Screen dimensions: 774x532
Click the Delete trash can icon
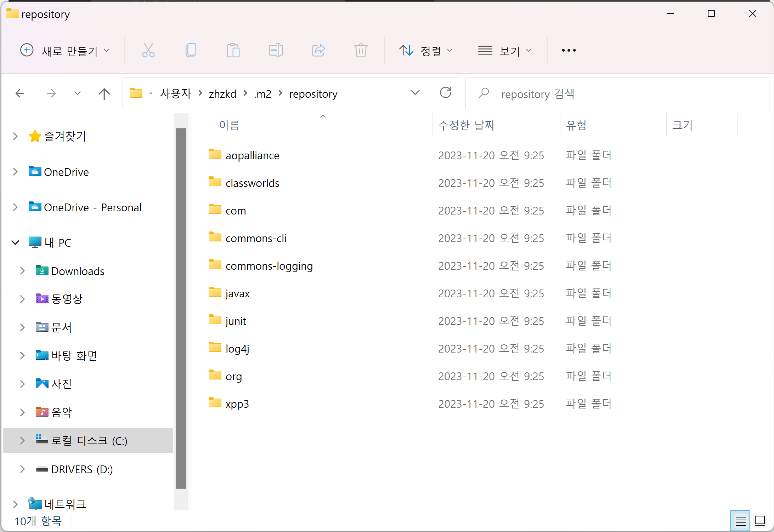[361, 50]
